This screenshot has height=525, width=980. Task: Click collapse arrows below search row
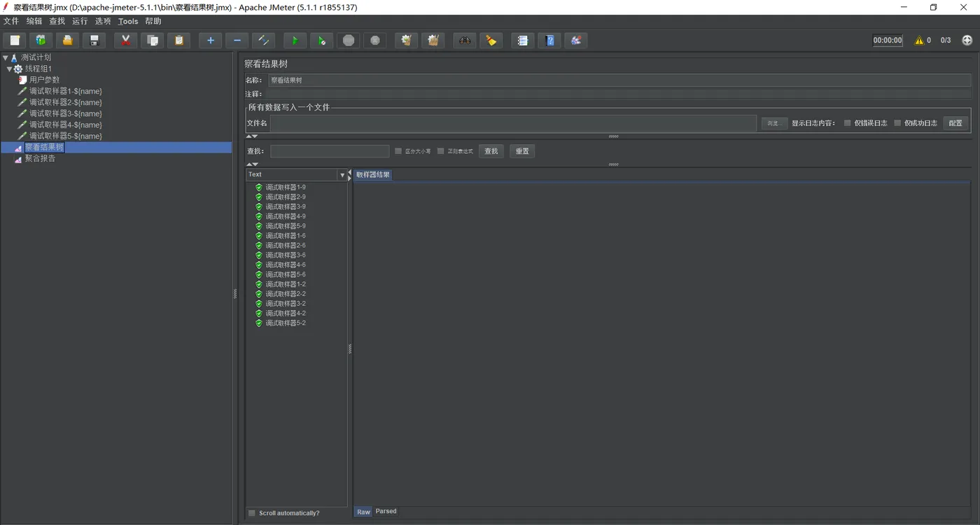coord(252,164)
